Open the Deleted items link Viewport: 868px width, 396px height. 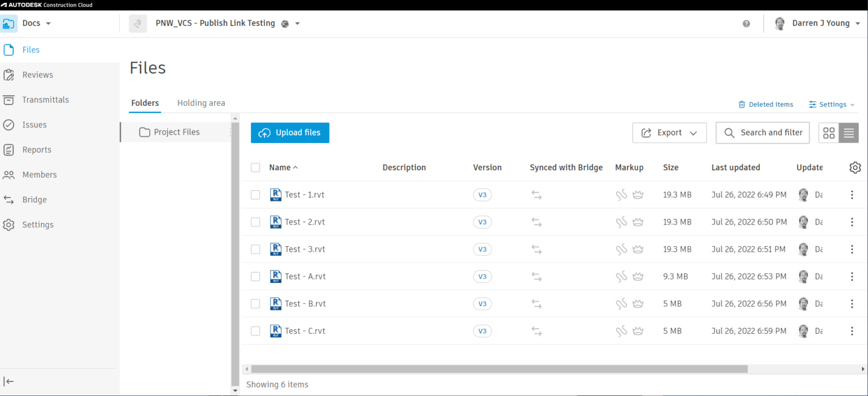click(x=766, y=105)
